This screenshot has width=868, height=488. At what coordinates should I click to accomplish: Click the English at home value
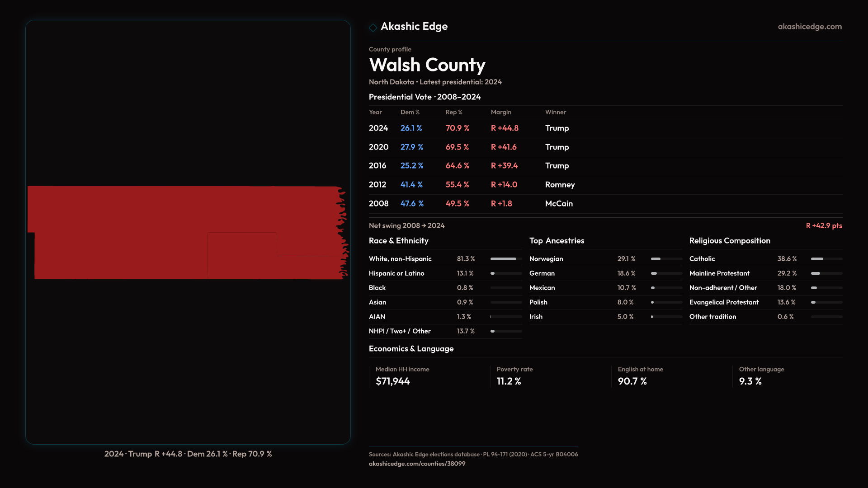pyautogui.click(x=632, y=381)
